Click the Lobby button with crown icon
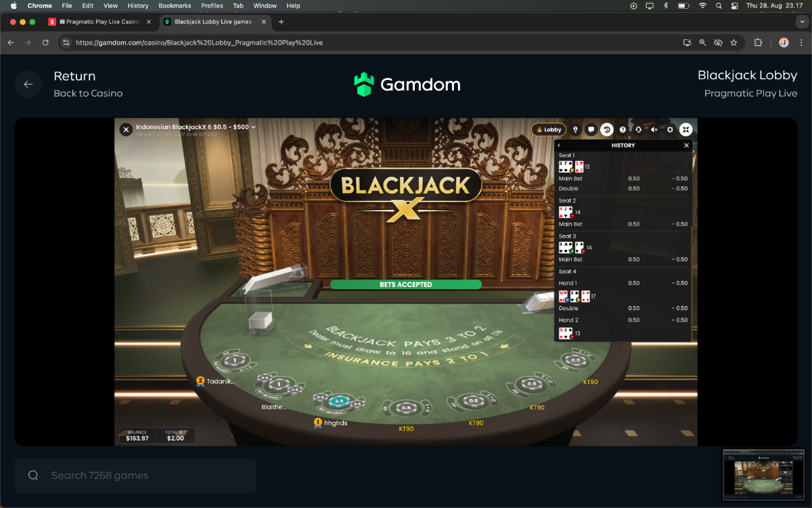This screenshot has height=508, width=812. click(x=549, y=129)
